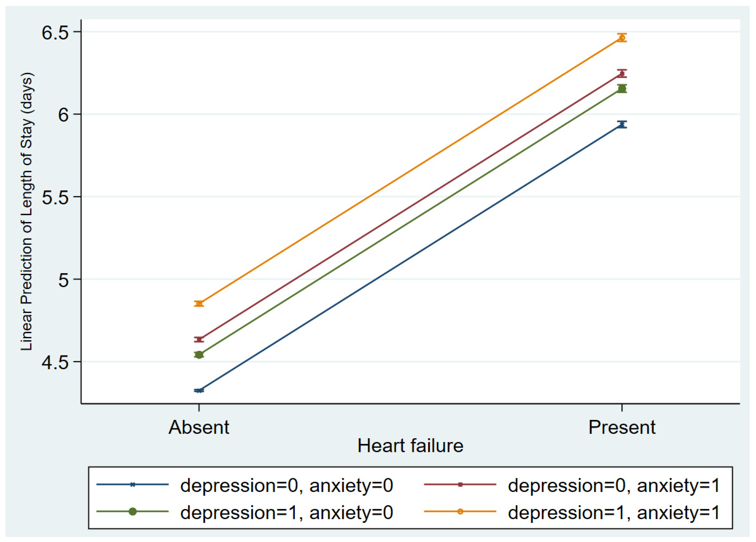Viewport: 756px width, 542px height.
Task: Click the green circle marker at Present
Action: click(x=622, y=89)
